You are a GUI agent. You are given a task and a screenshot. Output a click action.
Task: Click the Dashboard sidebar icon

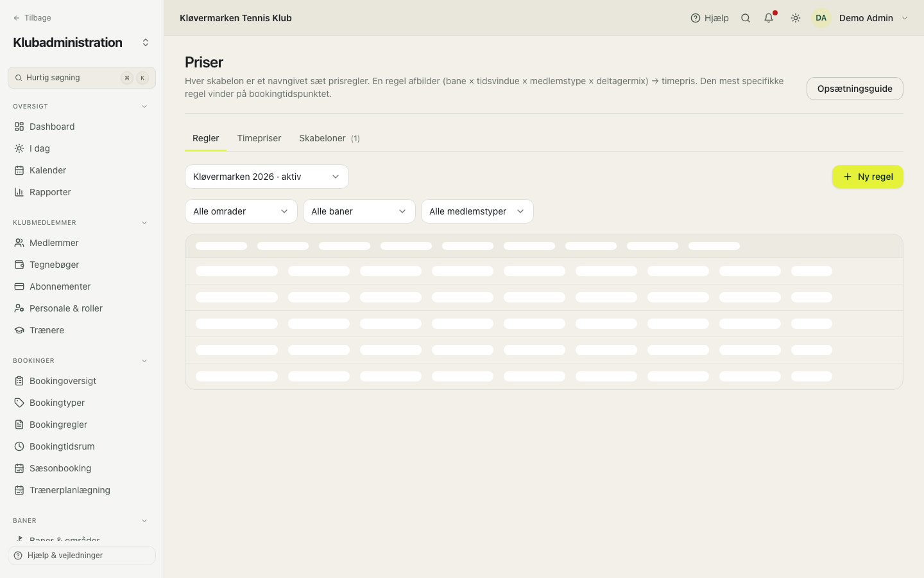pos(19,127)
